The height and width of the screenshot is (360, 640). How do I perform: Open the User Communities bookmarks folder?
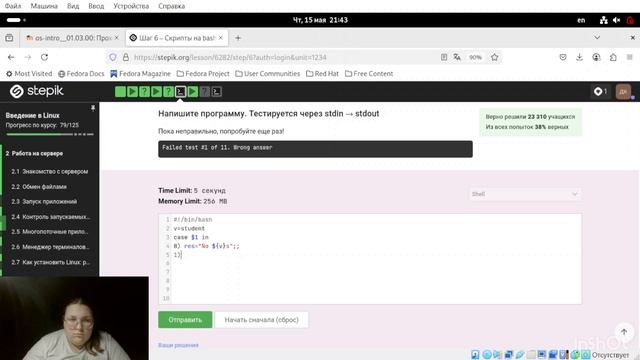point(267,73)
